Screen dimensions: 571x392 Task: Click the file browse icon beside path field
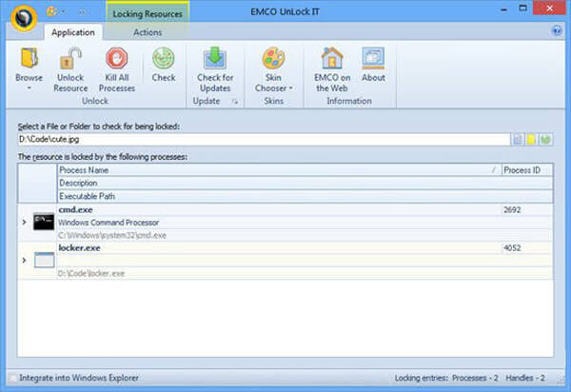point(518,139)
